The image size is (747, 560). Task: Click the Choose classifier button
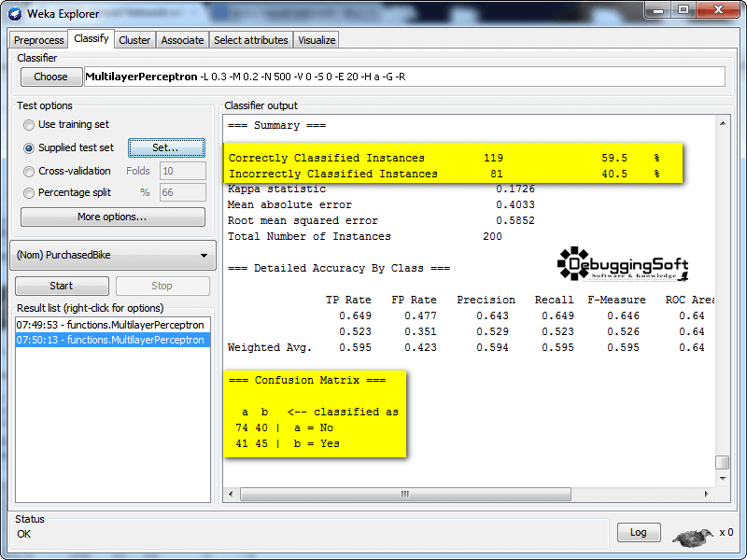pyautogui.click(x=51, y=77)
